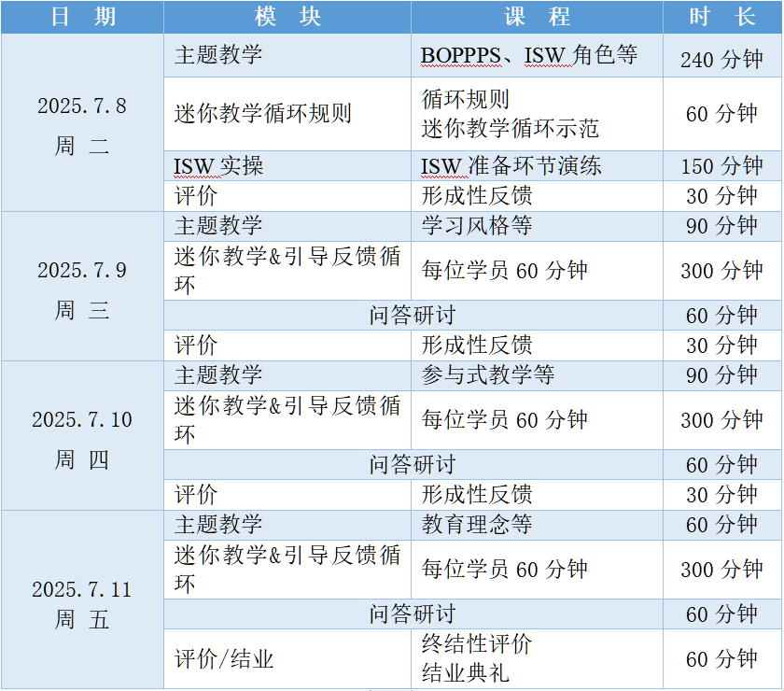Select the 2025.7.8 date cell
The width and height of the screenshot is (784, 691).
[x=82, y=122]
